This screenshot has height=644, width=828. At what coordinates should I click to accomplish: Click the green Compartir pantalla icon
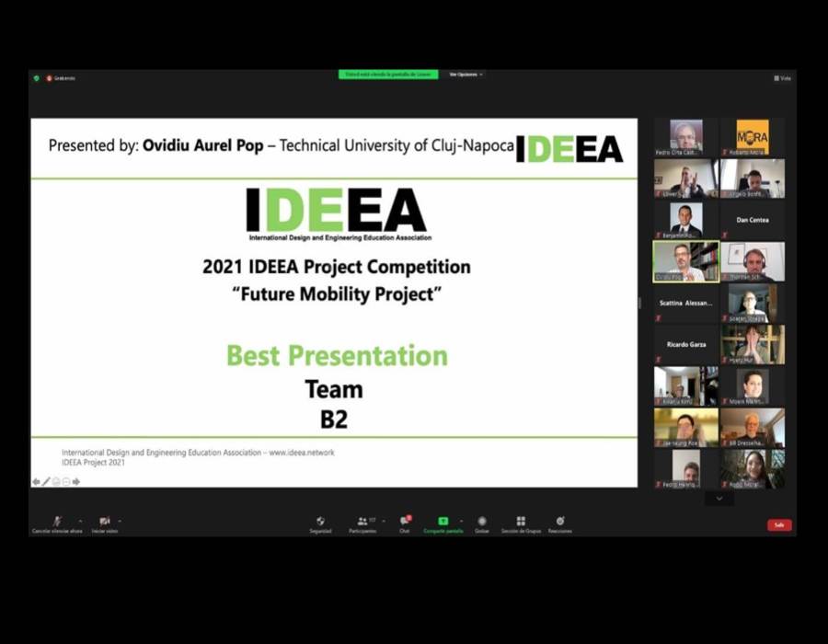[x=443, y=521]
